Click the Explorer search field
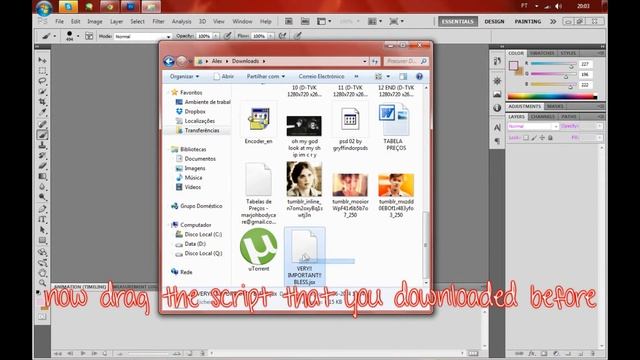This screenshot has width=640, height=360. pos(406,61)
